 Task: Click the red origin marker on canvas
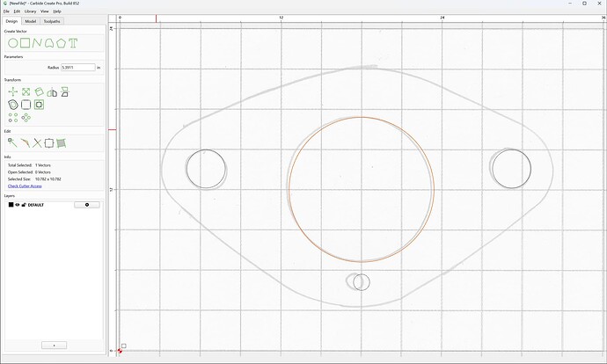120,351
